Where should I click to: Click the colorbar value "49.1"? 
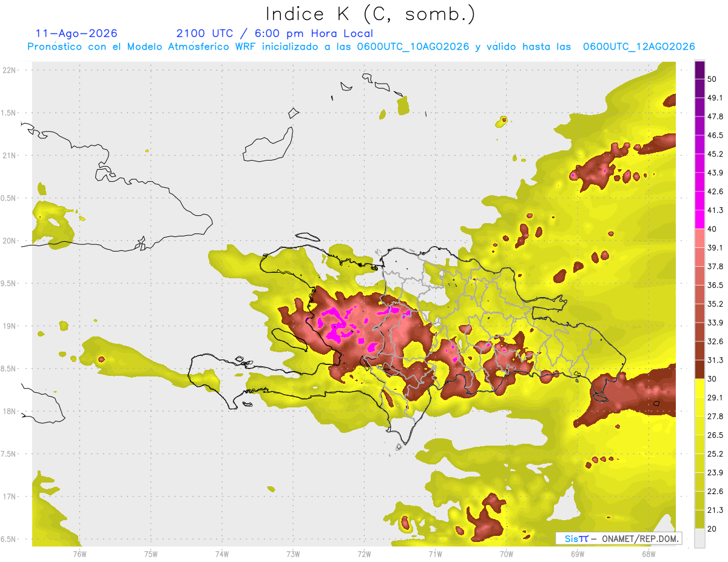(x=715, y=98)
